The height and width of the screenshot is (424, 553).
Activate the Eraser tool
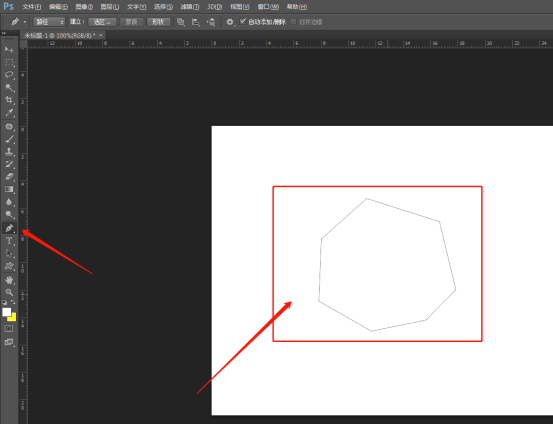click(x=9, y=176)
